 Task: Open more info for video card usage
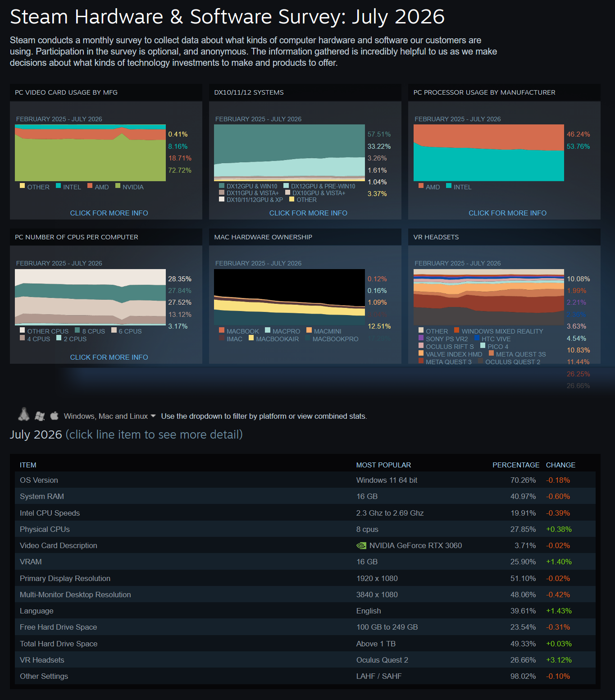(109, 213)
